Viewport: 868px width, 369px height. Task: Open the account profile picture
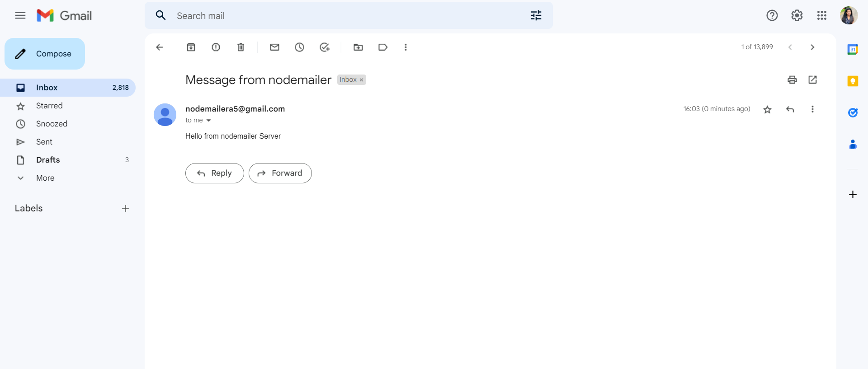[849, 15]
